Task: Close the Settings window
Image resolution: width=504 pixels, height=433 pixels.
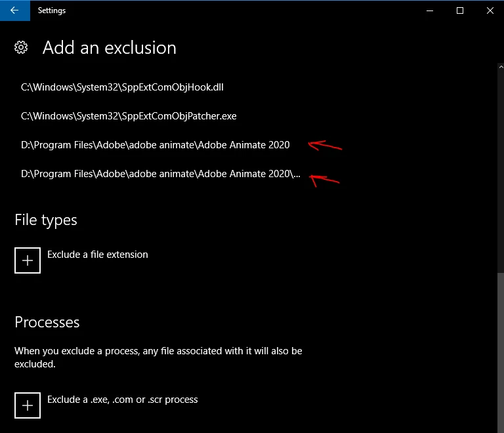Action: click(490, 10)
